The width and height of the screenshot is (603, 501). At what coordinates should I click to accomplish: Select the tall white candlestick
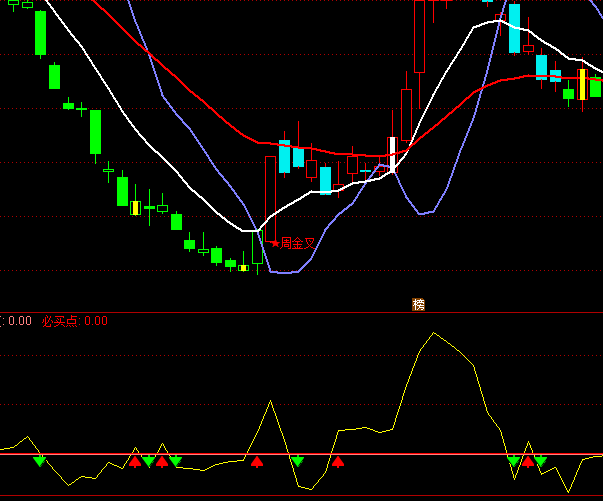coord(393,154)
